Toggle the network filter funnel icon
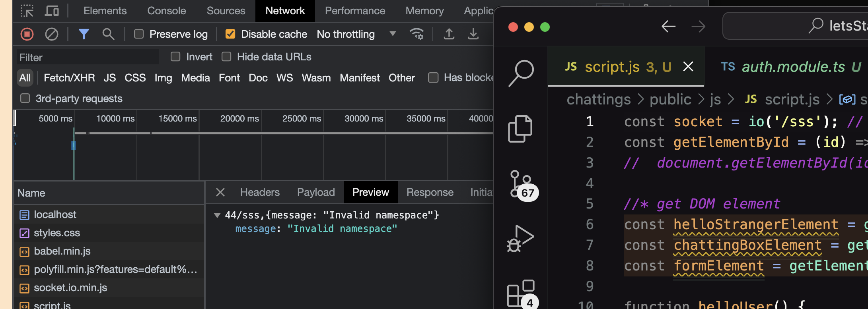Viewport: 868px width, 309px height. tap(84, 34)
